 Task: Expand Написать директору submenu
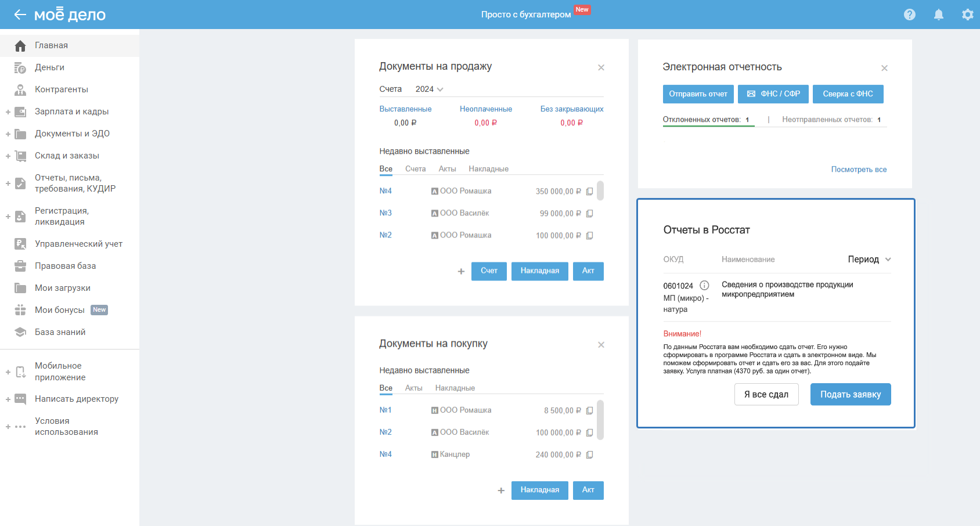click(x=8, y=399)
